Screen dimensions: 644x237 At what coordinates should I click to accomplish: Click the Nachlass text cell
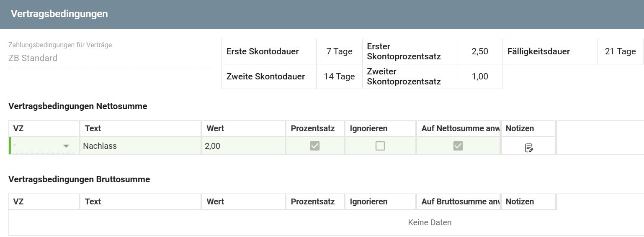[x=140, y=146]
